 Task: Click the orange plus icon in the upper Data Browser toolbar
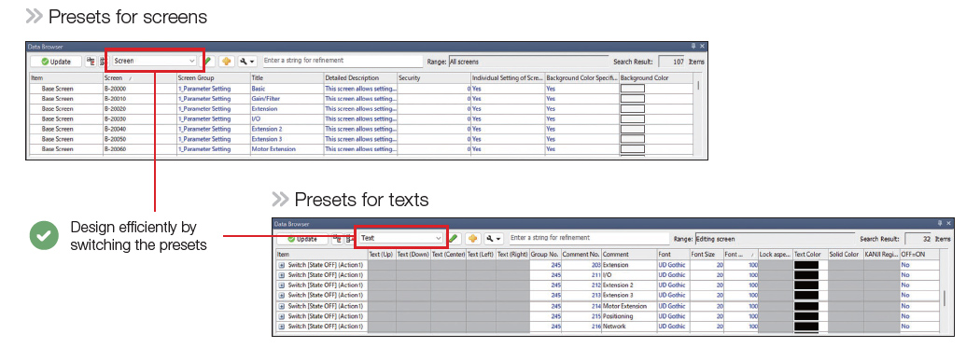(x=226, y=62)
